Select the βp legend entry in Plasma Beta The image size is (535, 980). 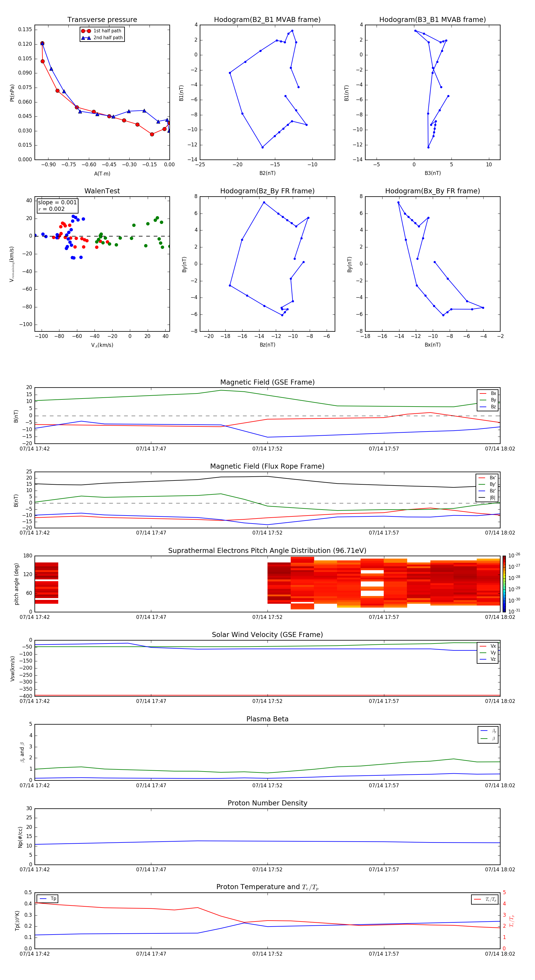point(488,731)
